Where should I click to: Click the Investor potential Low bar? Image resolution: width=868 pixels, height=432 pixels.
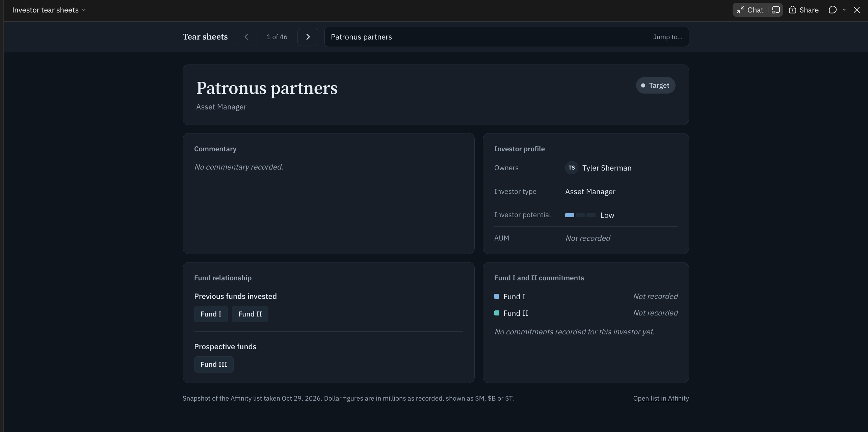(580, 215)
